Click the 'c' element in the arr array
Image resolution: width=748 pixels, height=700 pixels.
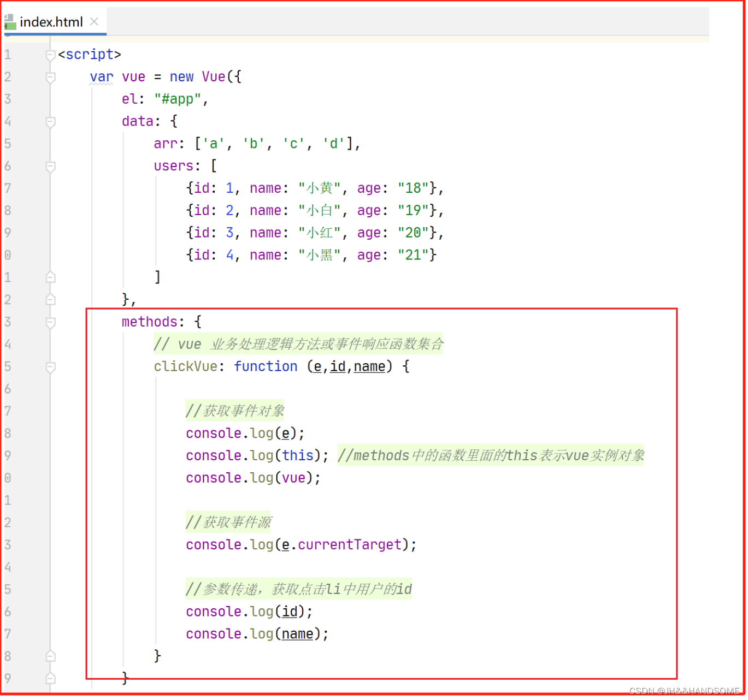[x=293, y=144]
